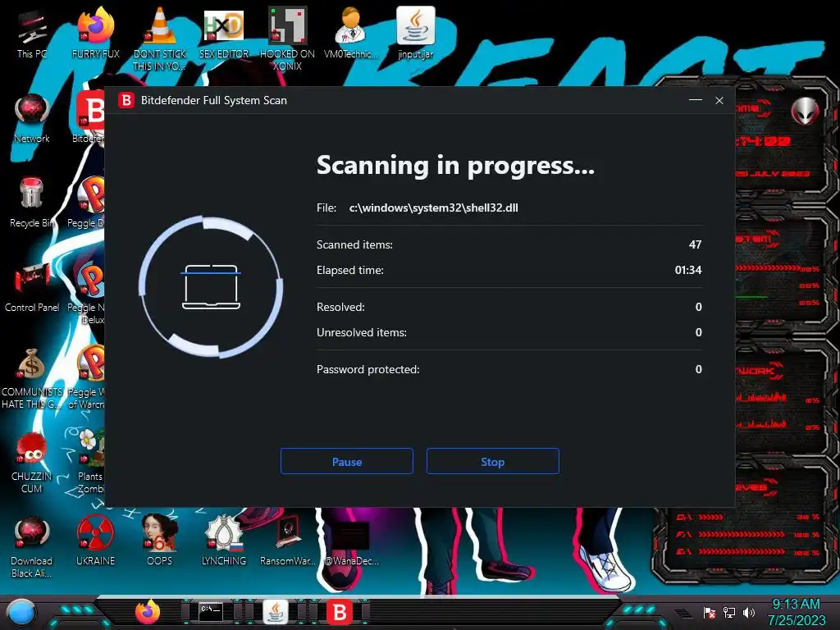Open the This PC desktop icon

point(32,33)
